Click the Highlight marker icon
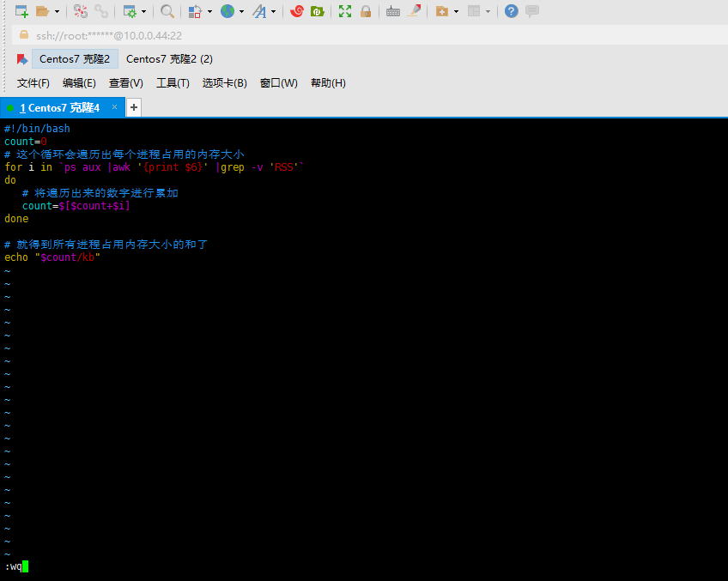This screenshot has width=728, height=581. click(414, 10)
